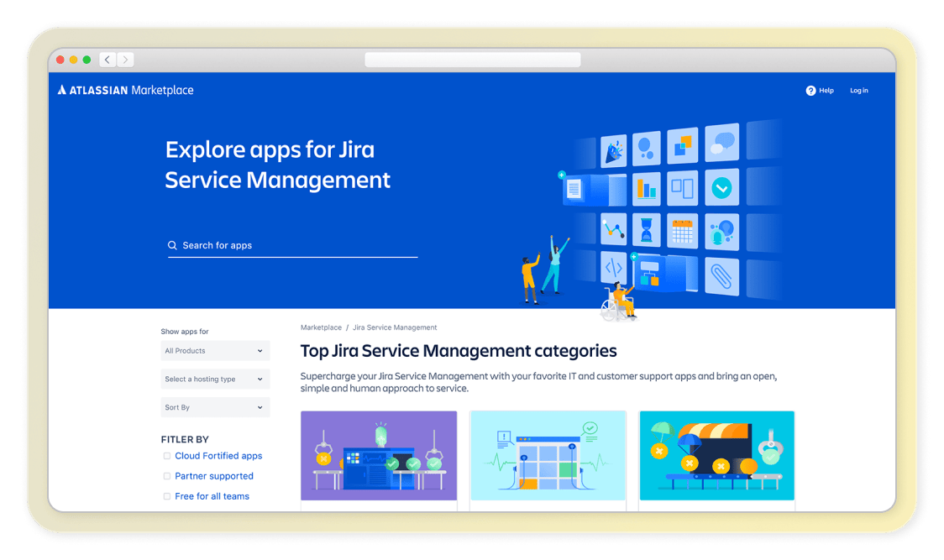The width and height of the screenshot is (944, 560).
Task: Click the teal chevron-down circle tile
Action: 721,188
